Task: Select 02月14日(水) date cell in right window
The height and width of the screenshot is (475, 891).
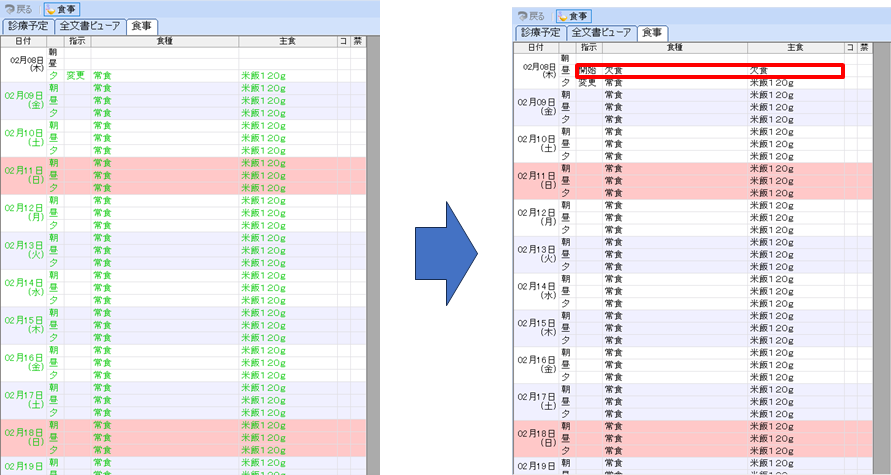Action: (536, 291)
